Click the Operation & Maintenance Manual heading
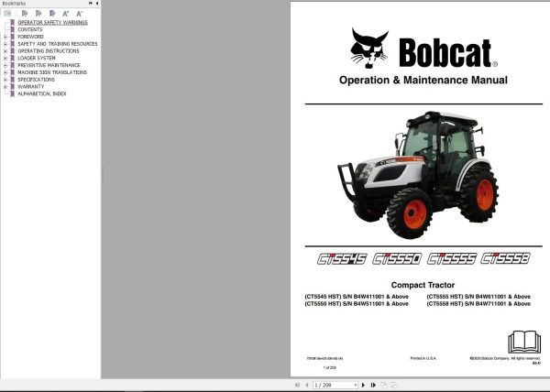The width and height of the screenshot is (550, 392). (x=423, y=81)
